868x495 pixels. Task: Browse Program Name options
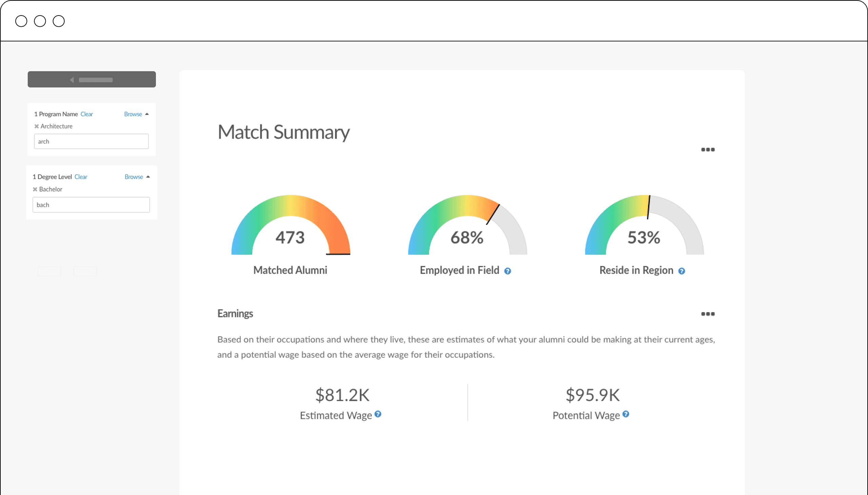tap(133, 114)
